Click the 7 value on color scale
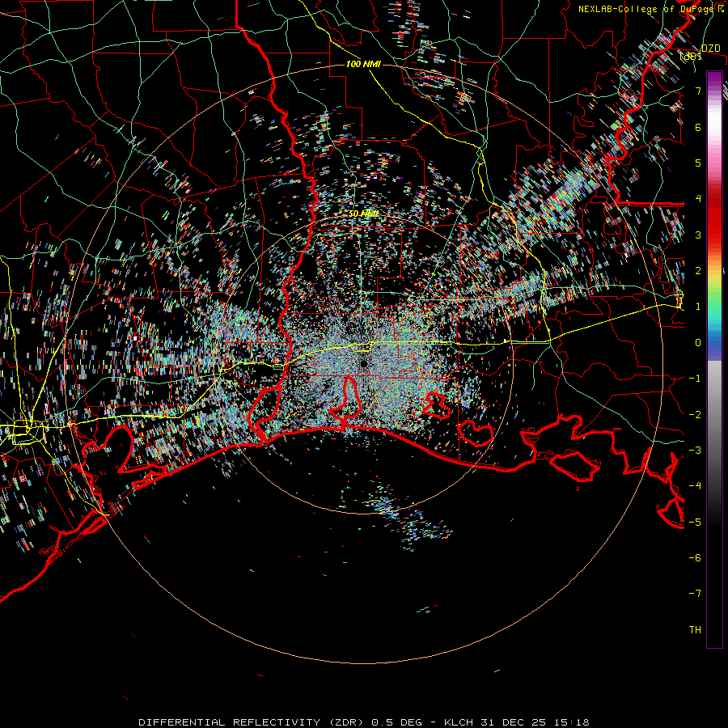Viewport: 728px width, 728px height. 698,91
